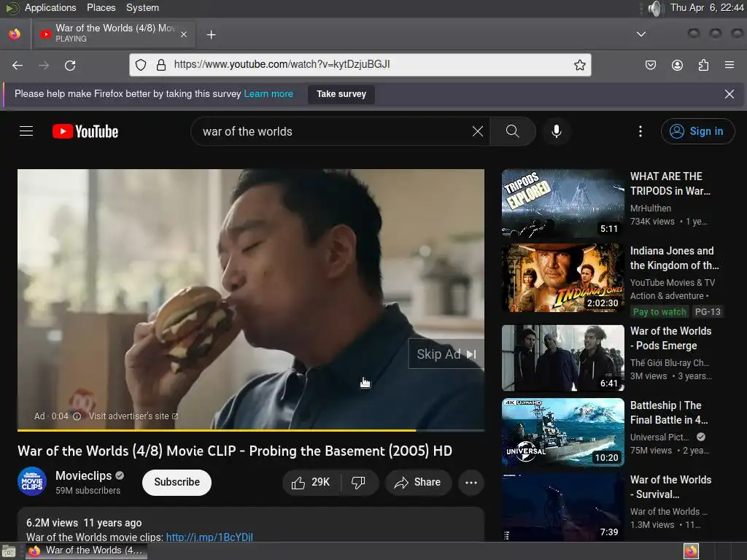The height and width of the screenshot is (560, 747).
Task: Open MrHulthen channel name
Action: 650,208
